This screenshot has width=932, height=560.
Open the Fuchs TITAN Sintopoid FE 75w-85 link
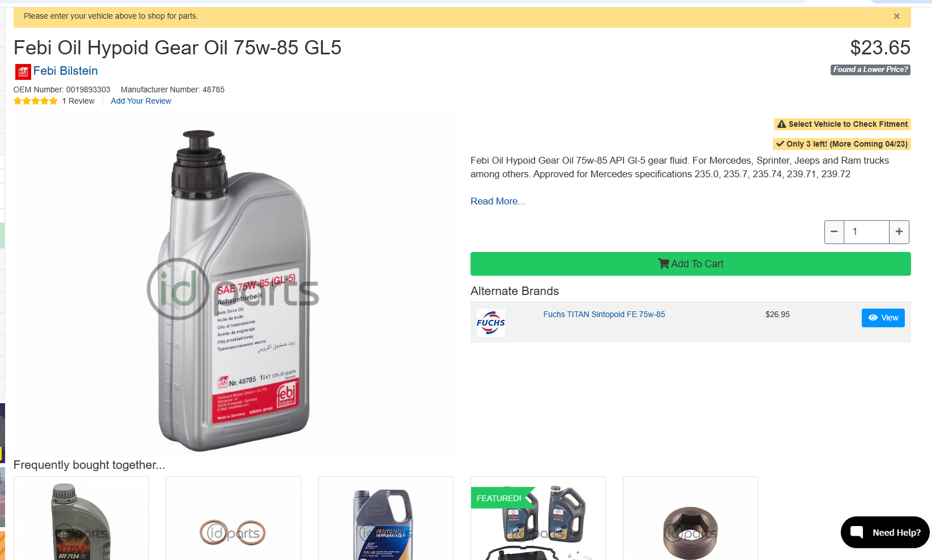click(604, 314)
